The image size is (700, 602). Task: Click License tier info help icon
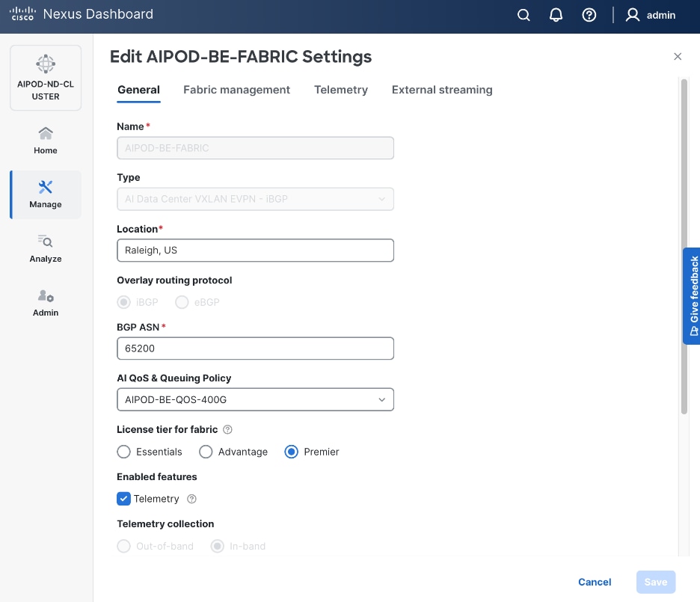click(228, 430)
